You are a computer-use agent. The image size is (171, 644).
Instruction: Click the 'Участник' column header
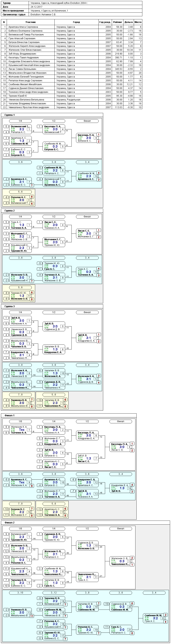(30, 22)
